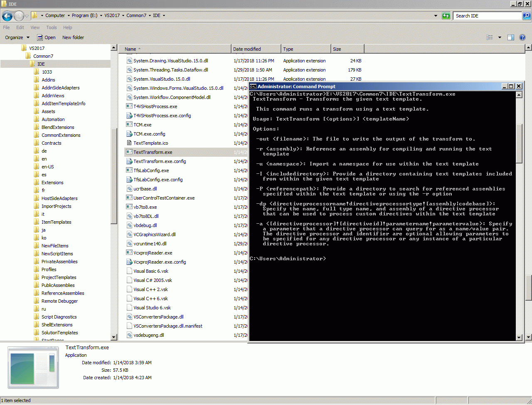The height and width of the screenshot is (405, 532).
Task: Click the Visual Basic 6.vsk file icon
Action: pos(129,271)
